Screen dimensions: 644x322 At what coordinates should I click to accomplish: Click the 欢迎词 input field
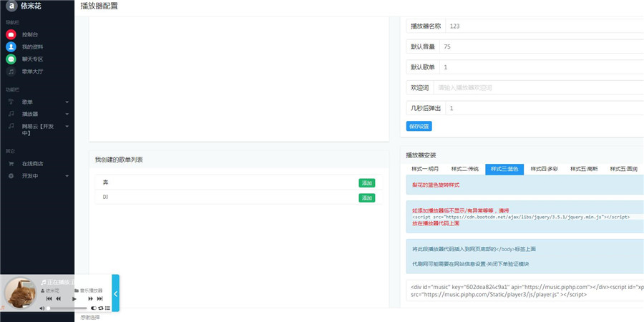coord(539,87)
